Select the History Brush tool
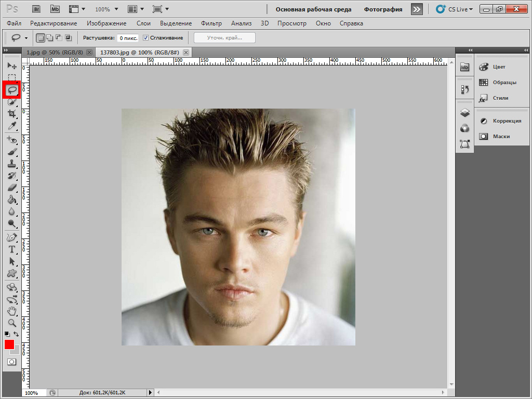The height and width of the screenshot is (399, 532). pos(12,176)
